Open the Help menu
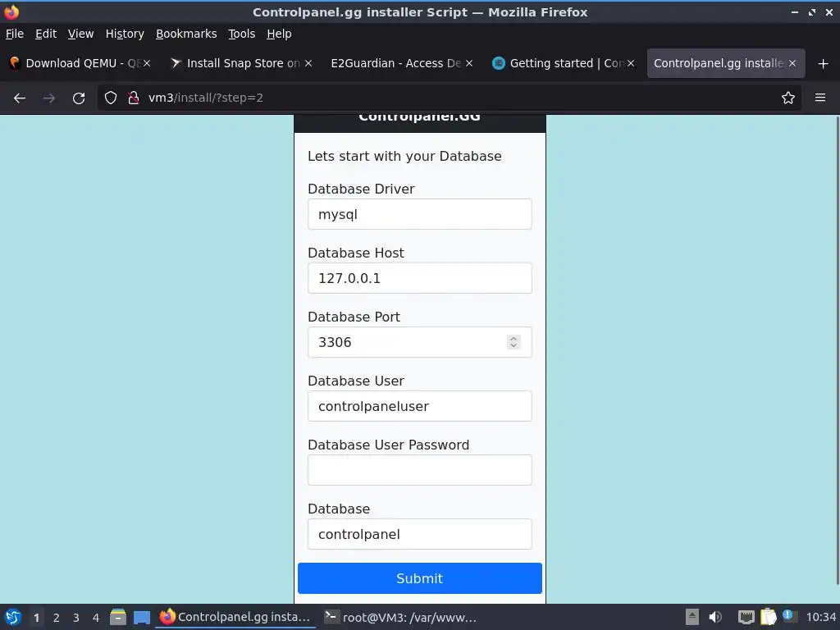 (x=279, y=34)
